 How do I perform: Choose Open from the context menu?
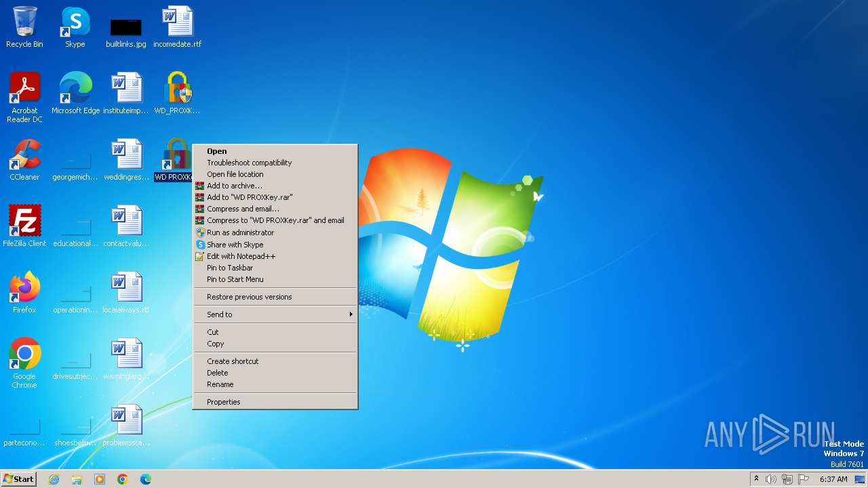pyautogui.click(x=275, y=151)
